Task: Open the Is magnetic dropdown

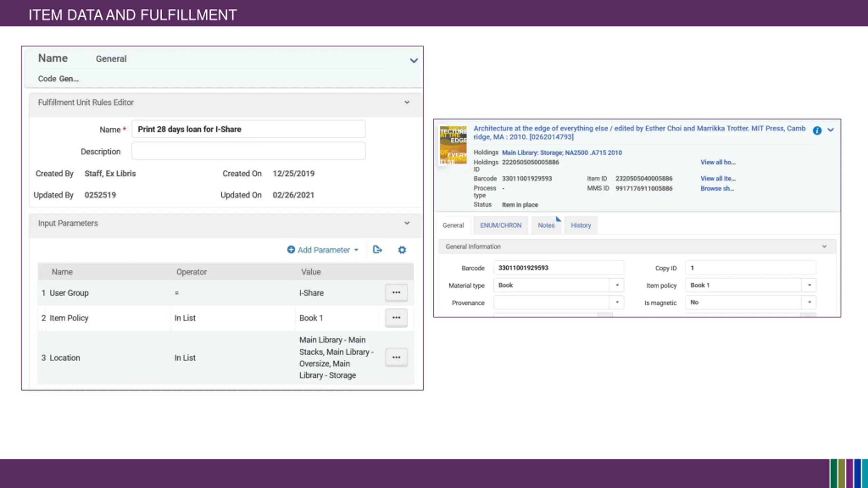Action: tap(809, 302)
